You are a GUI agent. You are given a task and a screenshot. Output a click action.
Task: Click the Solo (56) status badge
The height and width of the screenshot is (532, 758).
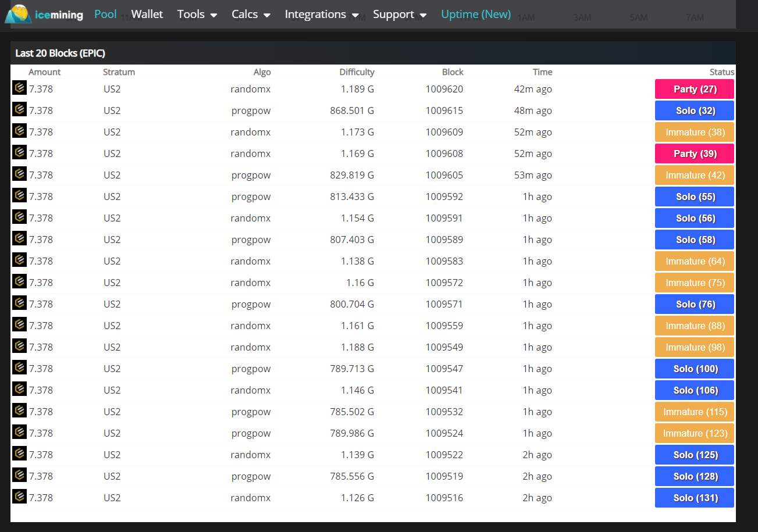coord(695,218)
